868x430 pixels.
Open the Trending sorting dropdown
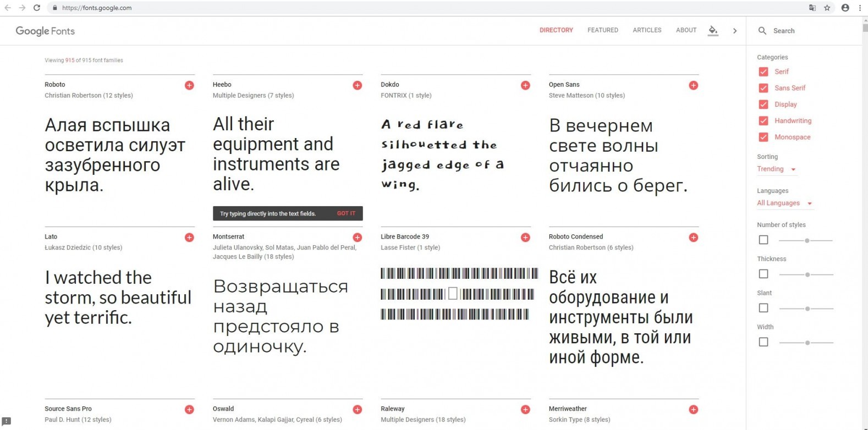pyautogui.click(x=777, y=169)
